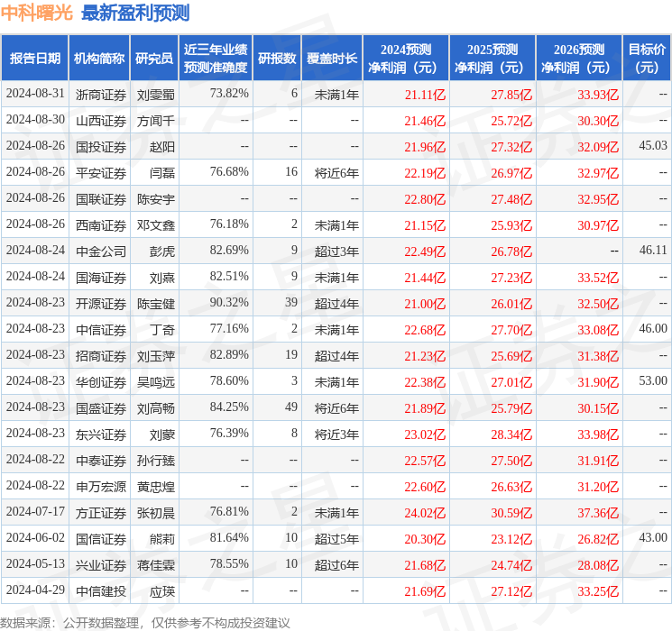Click analyst name 方闻千

point(155,121)
